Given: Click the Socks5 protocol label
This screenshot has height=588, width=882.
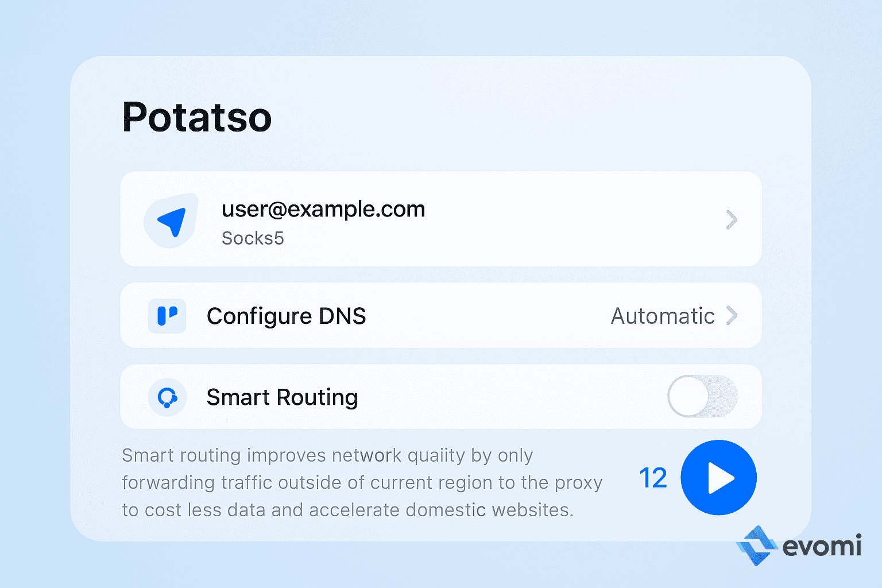Looking at the screenshot, I should click(x=253, y=238).
